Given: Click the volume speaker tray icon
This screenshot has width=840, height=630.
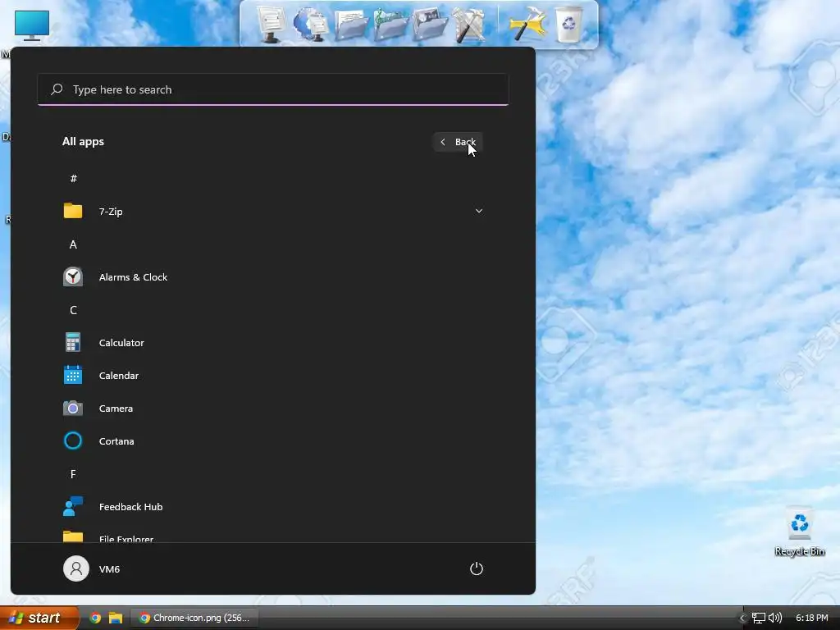Looking at the screenshot, I should [x=774, y=618].
